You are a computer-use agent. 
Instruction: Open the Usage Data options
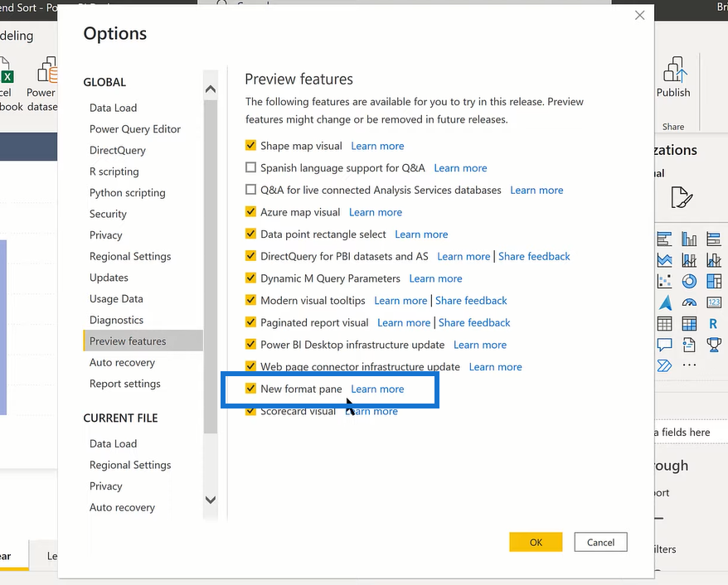point(116,299)
